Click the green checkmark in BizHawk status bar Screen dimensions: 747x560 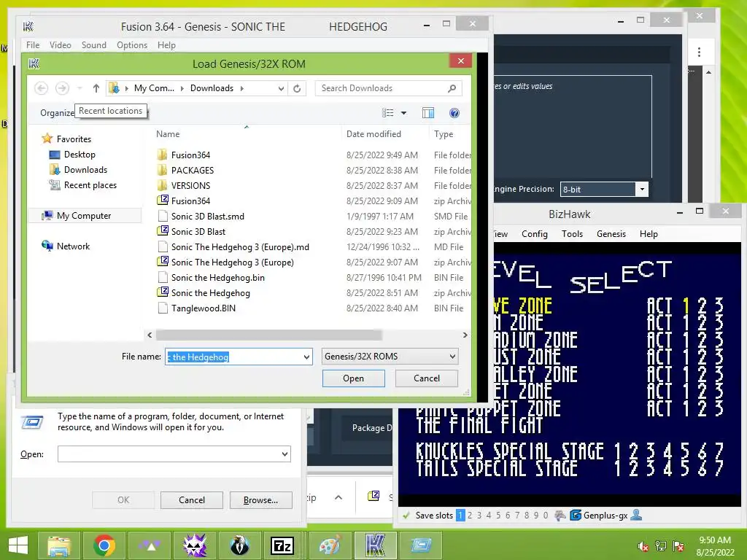[x=406, y=516]
